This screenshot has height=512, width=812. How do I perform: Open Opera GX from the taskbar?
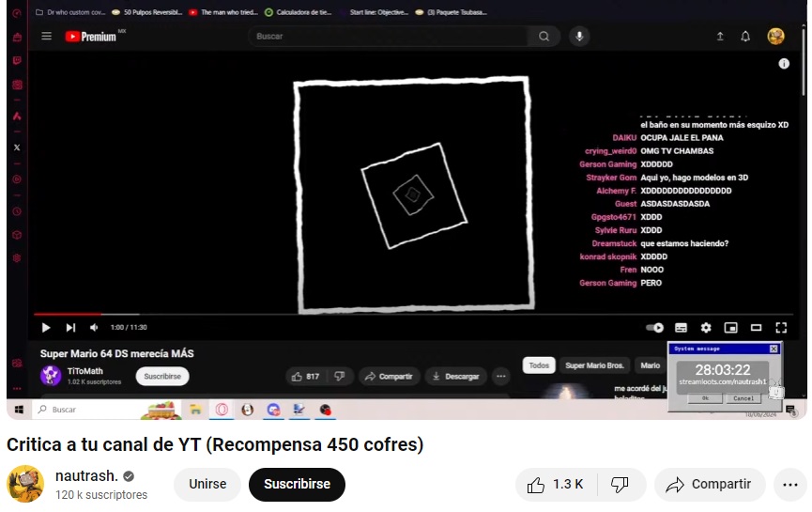(x=222, y=410)
